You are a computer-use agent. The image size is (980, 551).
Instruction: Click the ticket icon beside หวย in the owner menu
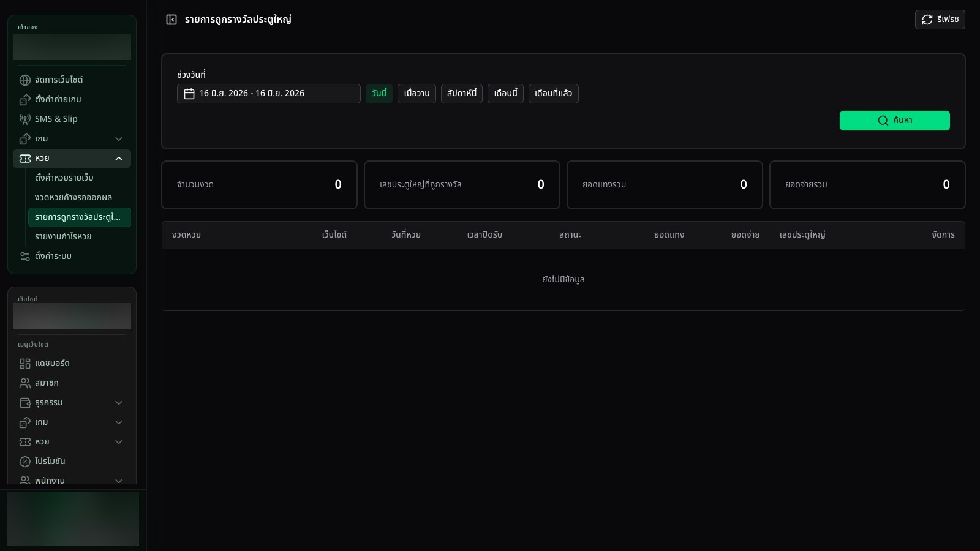[25, 159]
